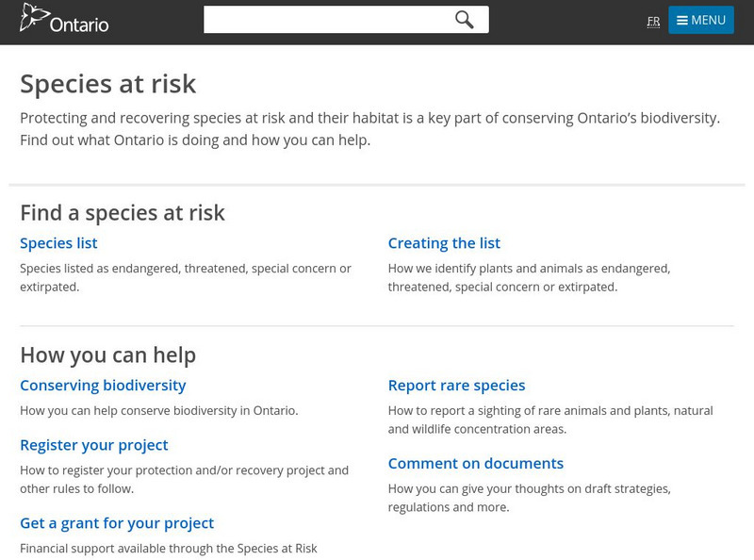Open Report rare species

(x=456, y=385)
